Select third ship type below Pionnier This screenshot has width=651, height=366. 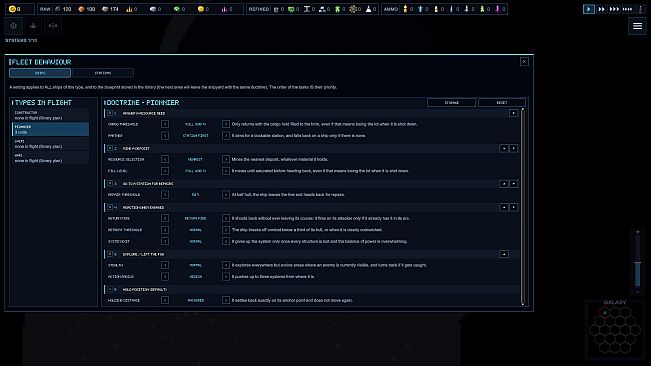[50, 144]
